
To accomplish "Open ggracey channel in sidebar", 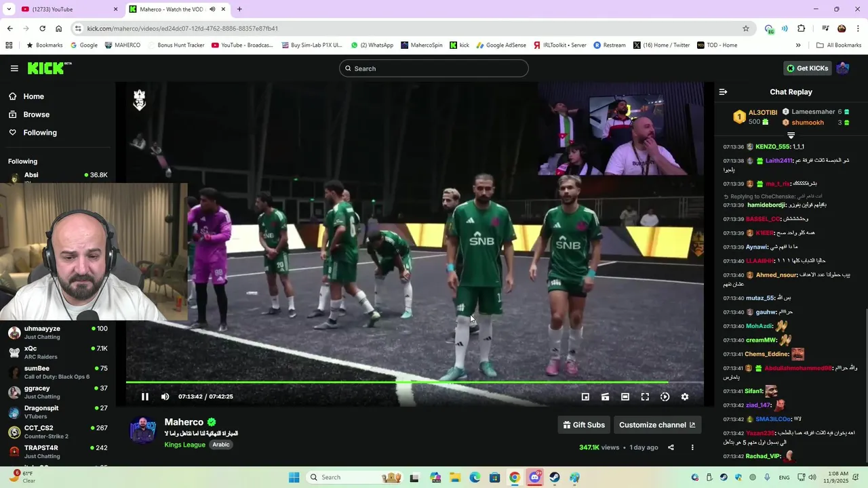I will [x=58, y=392].
